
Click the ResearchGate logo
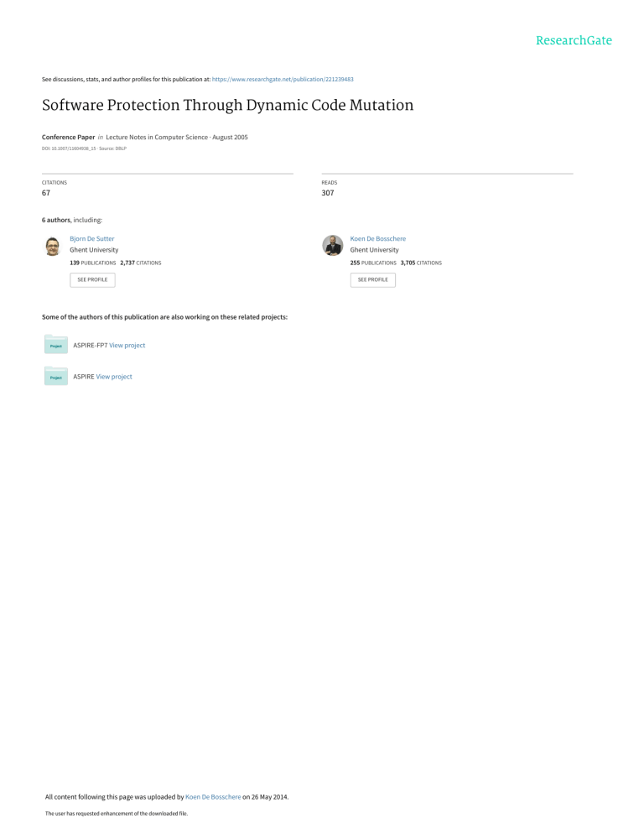pyautogui.click(x=574, y=40)
